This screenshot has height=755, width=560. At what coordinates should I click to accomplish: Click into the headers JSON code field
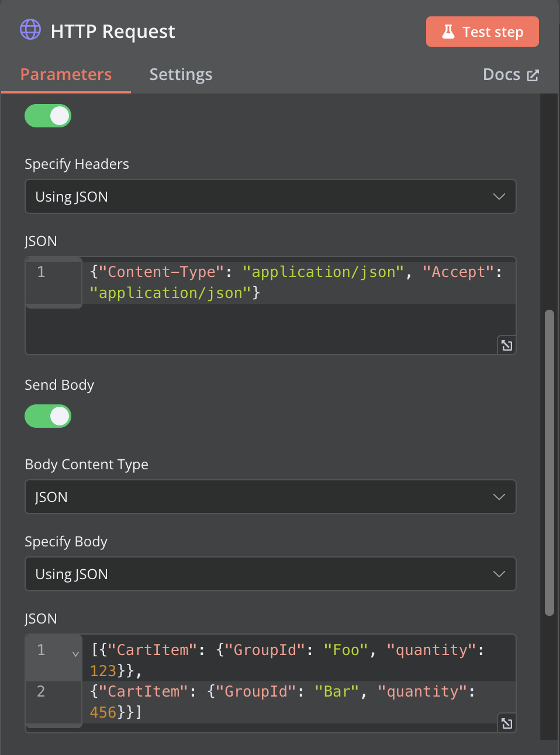[x=299, y=306]
